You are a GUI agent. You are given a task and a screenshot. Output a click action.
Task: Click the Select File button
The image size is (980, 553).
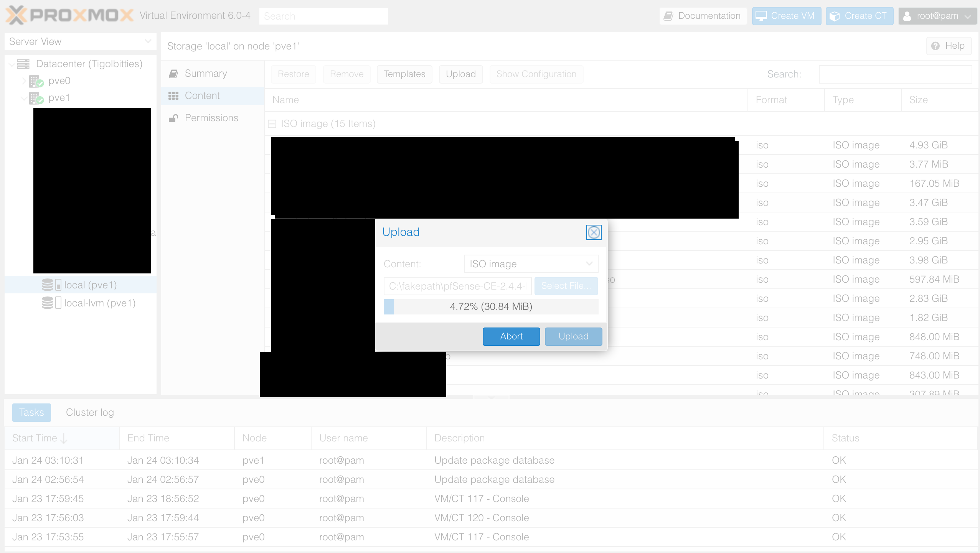pyautogui.click(x=566, y=286)
